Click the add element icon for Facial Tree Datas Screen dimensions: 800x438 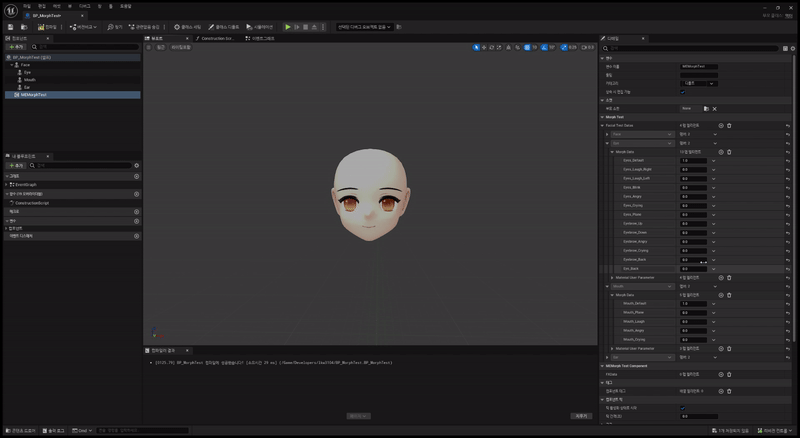[720, 125]
